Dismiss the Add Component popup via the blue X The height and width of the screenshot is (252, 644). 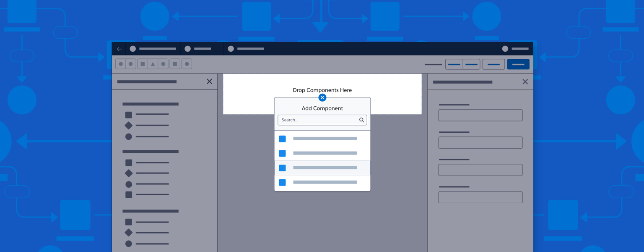coord(322,97)
